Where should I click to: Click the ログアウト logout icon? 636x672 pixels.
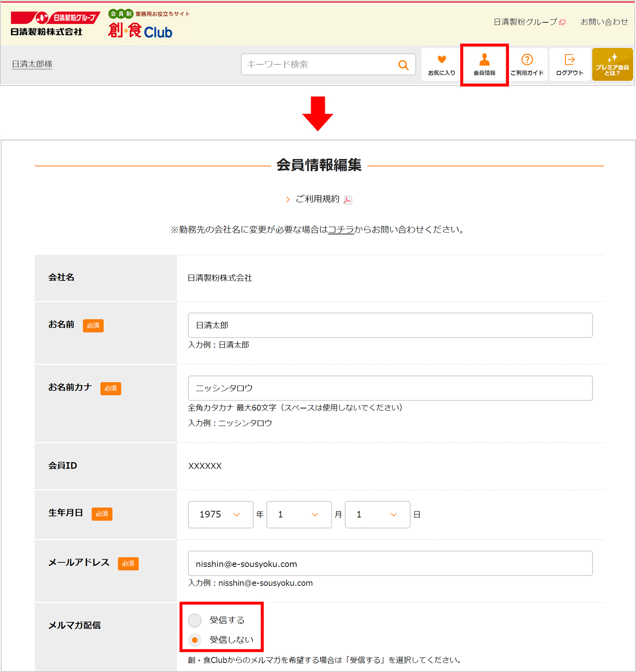(569, 64)
